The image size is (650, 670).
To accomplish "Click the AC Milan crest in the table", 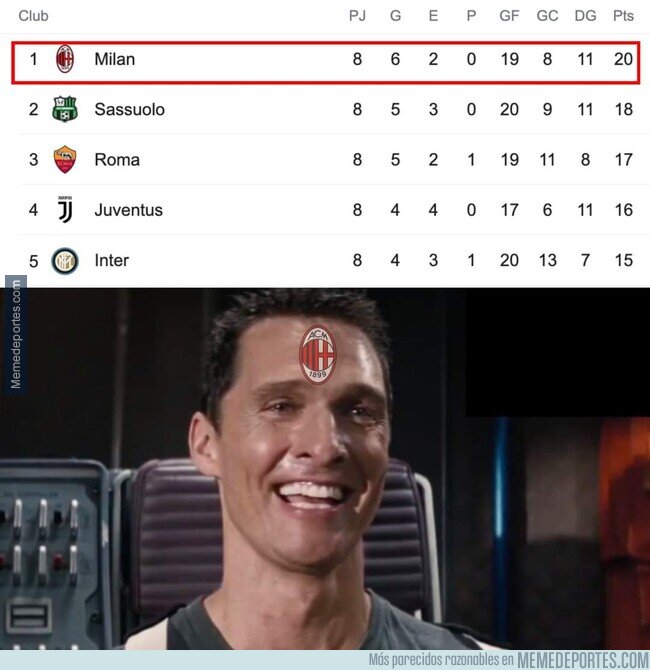I will 65,59.
